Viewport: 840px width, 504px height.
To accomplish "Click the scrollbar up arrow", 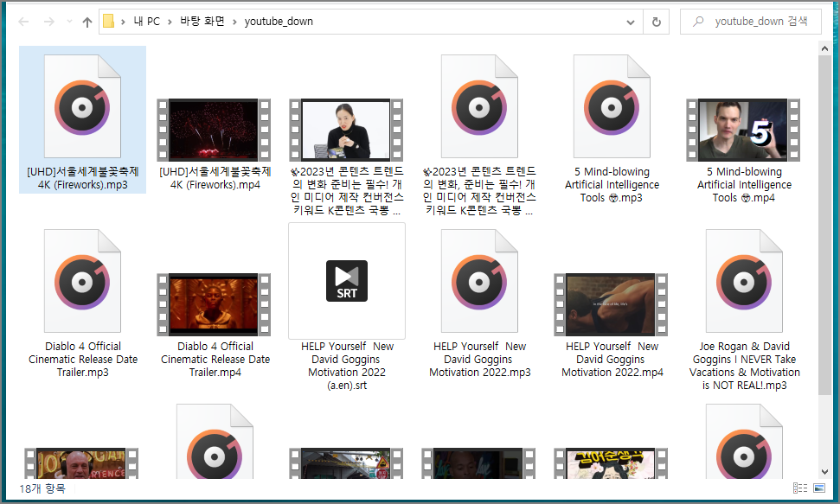I will (824, 48).
